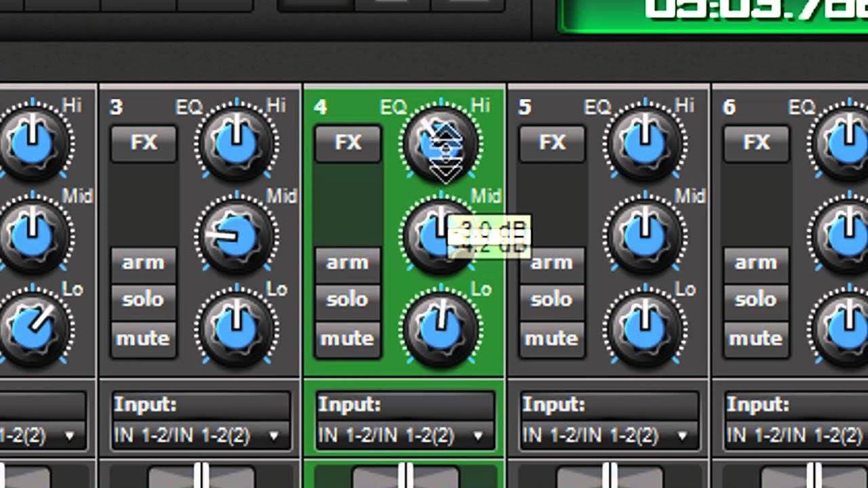Open FX panel on track 6
Screen dimensions: 868x488
(757, 143)
